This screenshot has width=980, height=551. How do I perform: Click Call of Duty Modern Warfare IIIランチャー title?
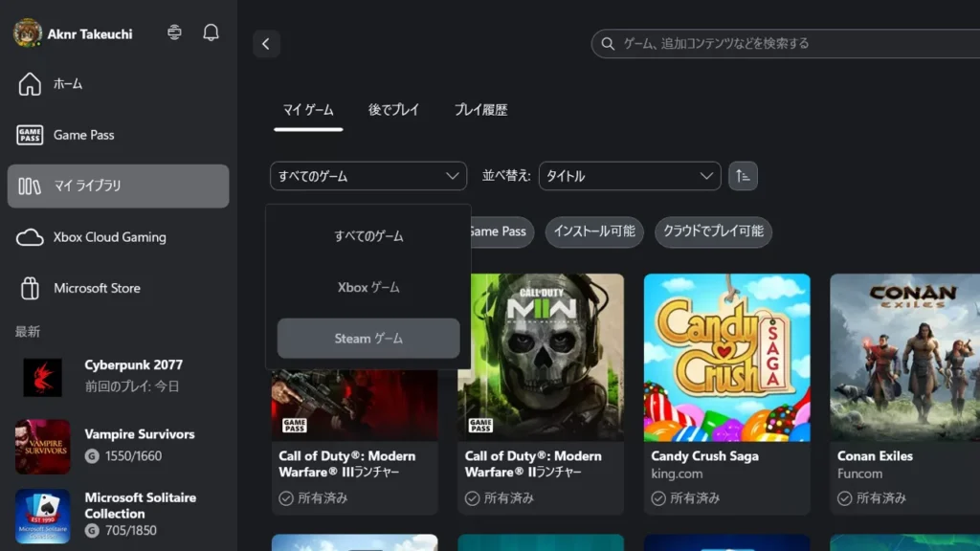tap(346, 464)
